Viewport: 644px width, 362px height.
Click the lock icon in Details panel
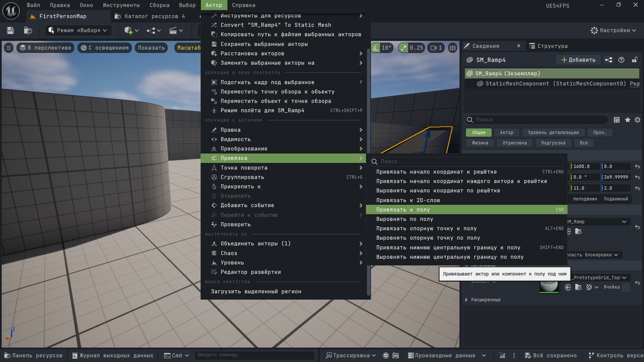click(x=635, y=60)
